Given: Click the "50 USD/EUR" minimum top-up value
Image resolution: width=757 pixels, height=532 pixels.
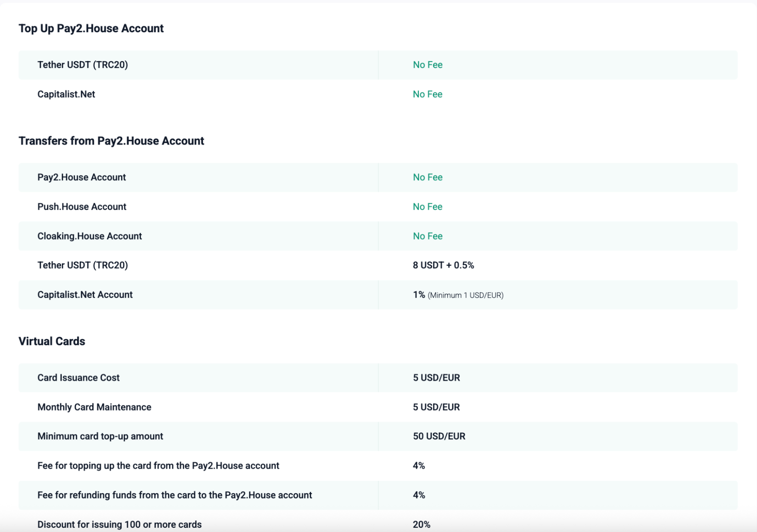Looking at the screenshot, I should 439,436.
